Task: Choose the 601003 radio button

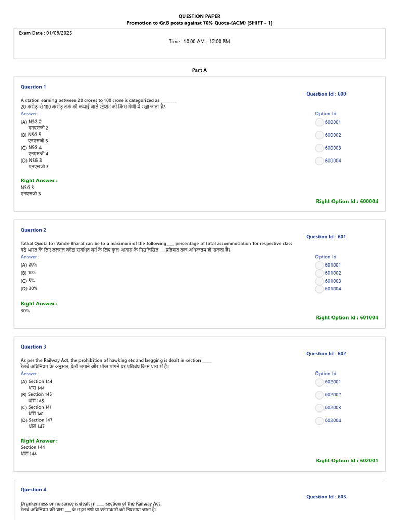Action: pos(320,281)
